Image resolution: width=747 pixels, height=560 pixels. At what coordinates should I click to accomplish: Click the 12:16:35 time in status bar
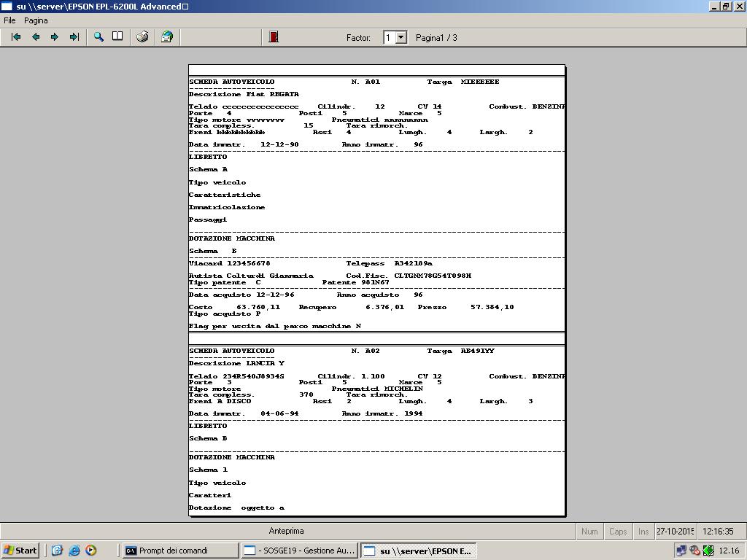[x=718, y=531]
